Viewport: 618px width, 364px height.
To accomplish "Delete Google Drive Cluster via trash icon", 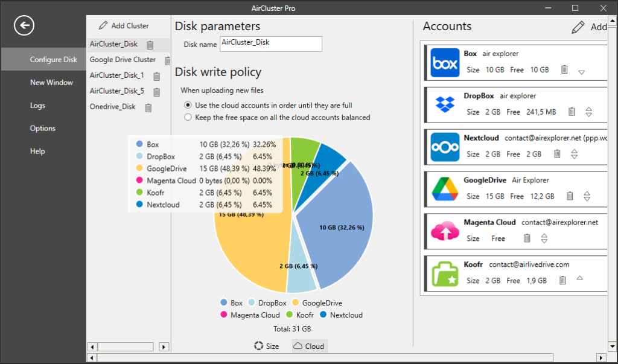I will coord(167,61).
